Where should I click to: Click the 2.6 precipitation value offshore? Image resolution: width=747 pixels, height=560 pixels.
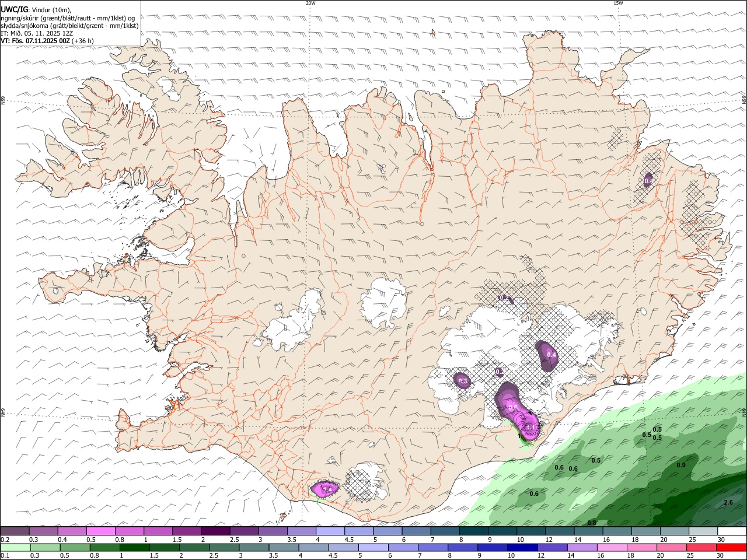[x=728, y=502]
